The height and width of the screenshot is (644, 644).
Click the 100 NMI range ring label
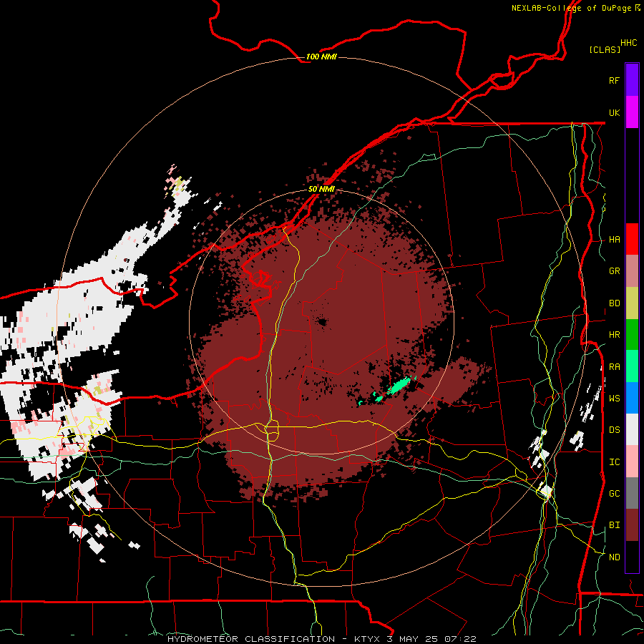(x=321, y=57)
